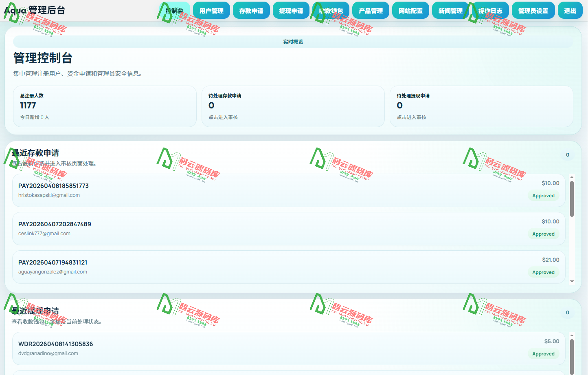The height and width of the screenshot is (375, 588).
Task: Click the 1177 registered users count
Action: [28, 106]
